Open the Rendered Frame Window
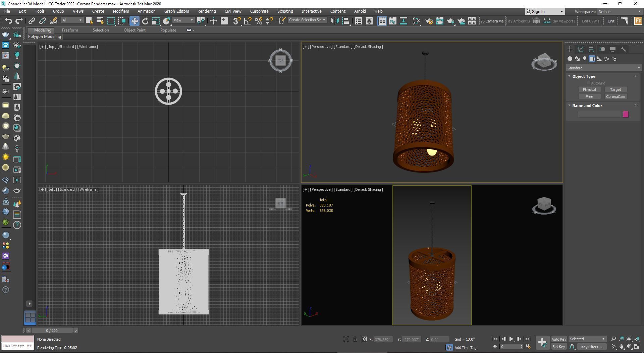Image resolution: width=644 pixels, height=353 pixels. point(440,21)
